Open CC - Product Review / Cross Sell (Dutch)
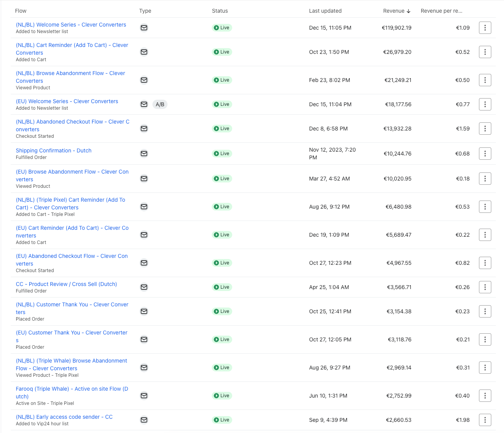 [x=66, y=284]
